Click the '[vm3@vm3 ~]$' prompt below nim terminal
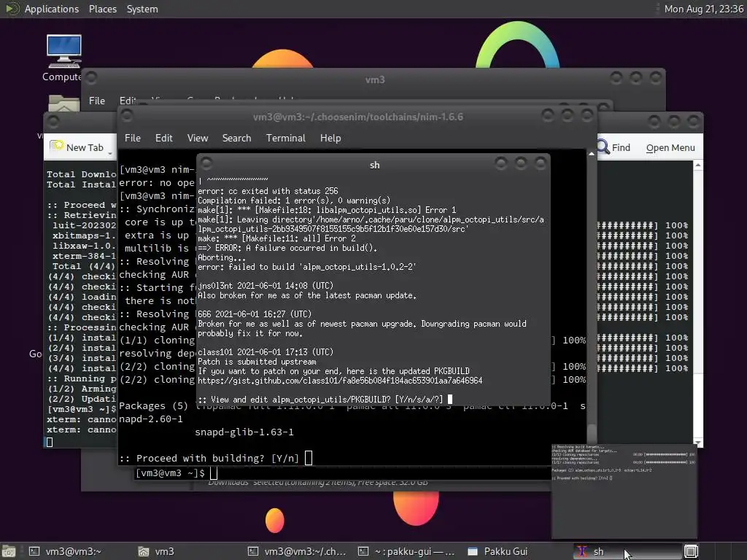Screen dimensions: 747x560 tap(170, 472)
